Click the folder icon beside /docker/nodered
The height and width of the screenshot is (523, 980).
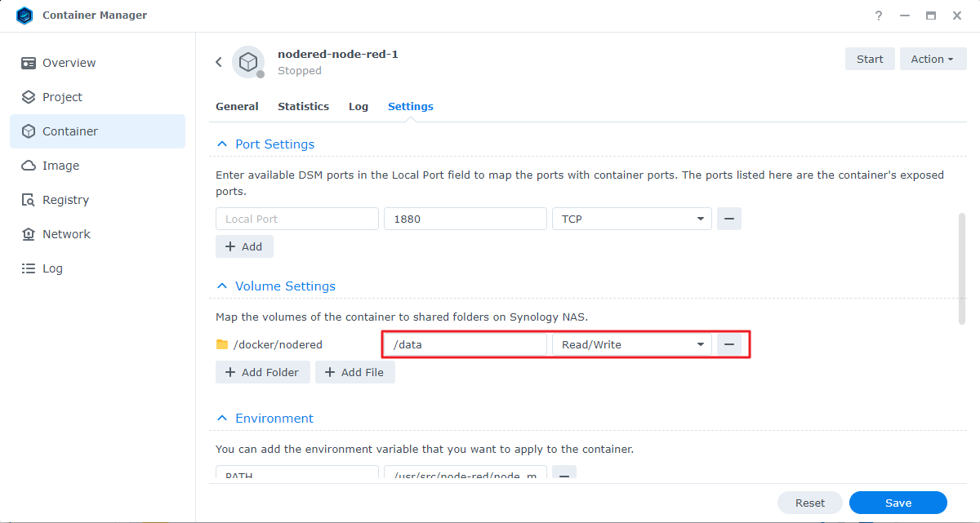pyautogui.click(x=222, y=344)
